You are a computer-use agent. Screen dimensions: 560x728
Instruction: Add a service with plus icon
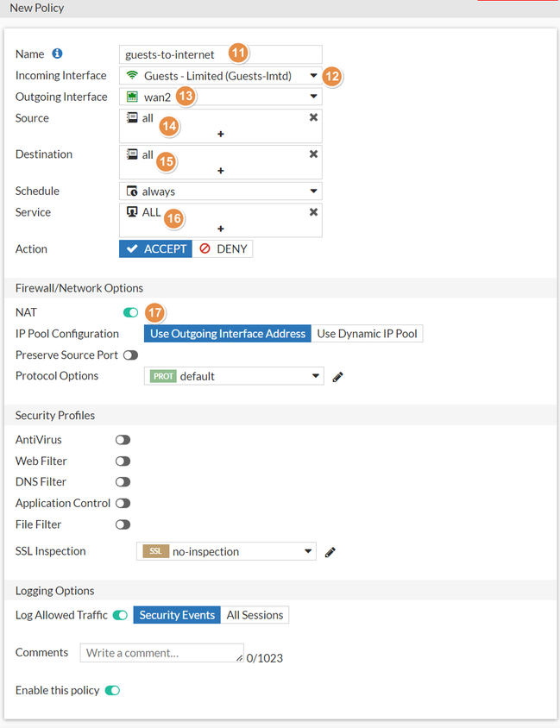click(221, 229)
